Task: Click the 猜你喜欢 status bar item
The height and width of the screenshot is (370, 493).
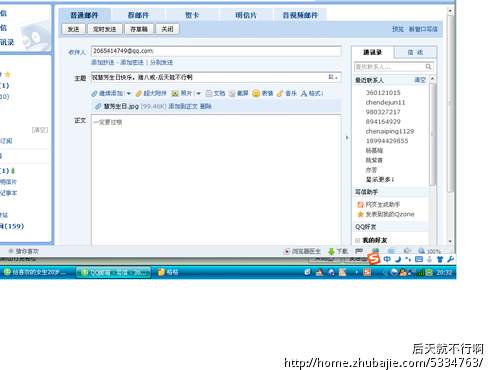Action: (24, 251)
